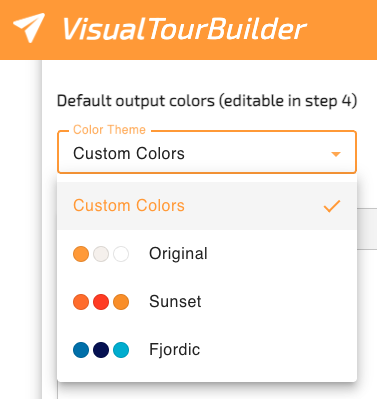Screen dimensions: 377x399
Task: Click Fjordic's dark navy color dot
Action: coord(101,350)
